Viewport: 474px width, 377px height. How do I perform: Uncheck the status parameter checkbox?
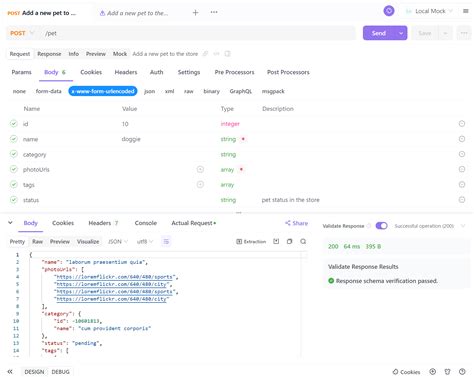[x=14, y=200]
